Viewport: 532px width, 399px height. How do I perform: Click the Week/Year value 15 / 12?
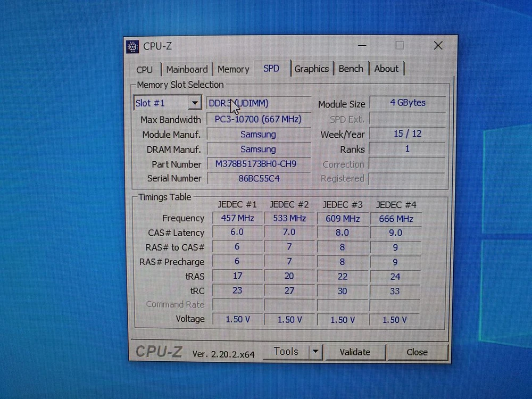[407, 134]
